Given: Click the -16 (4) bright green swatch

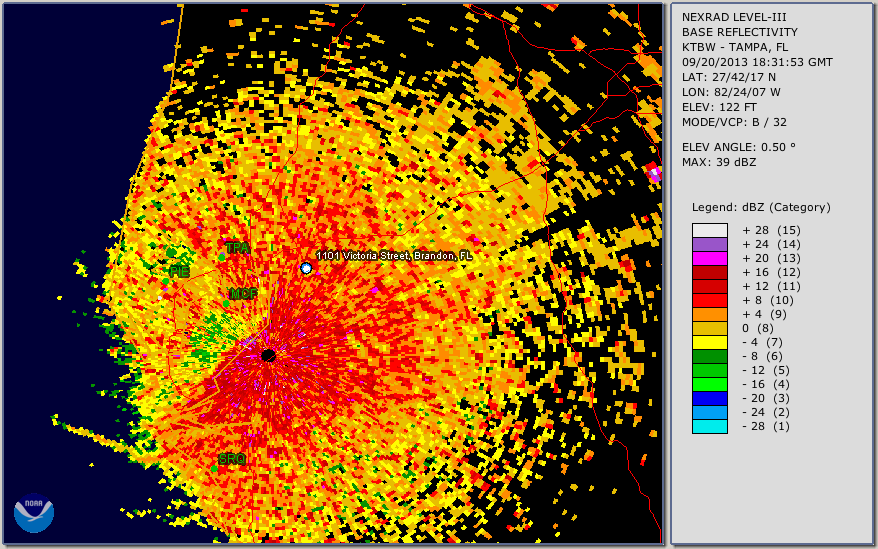Looking at the screenshot, I should (x=709, y=384).
